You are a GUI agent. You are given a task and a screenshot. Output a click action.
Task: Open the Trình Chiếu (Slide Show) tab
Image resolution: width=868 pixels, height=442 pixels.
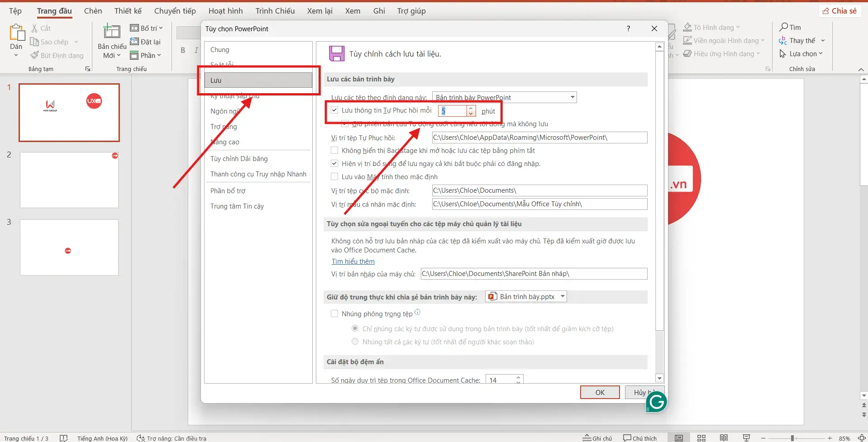point(275,11)
